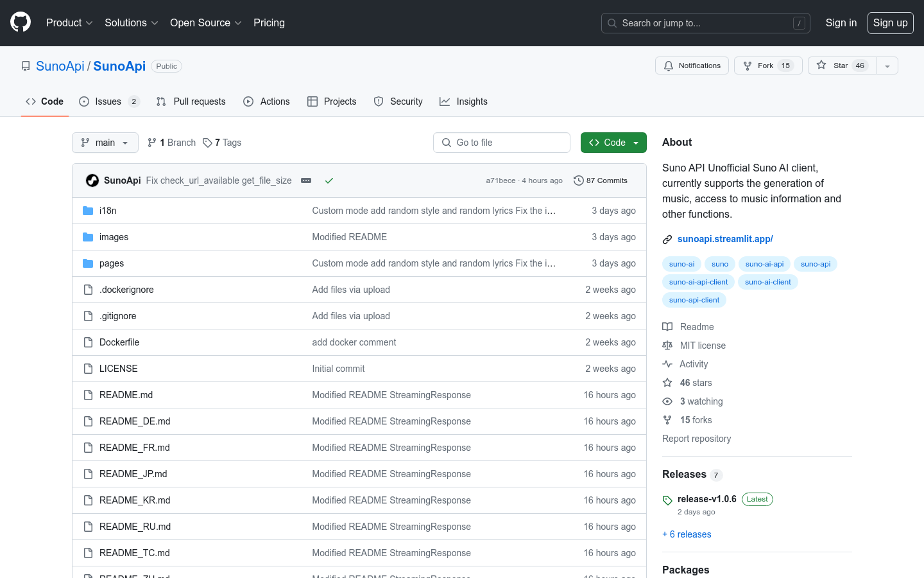Image resolution: width=924 pixels, height=578 pixels.
Task: Open commit hash a71bece
Action: 501,180
